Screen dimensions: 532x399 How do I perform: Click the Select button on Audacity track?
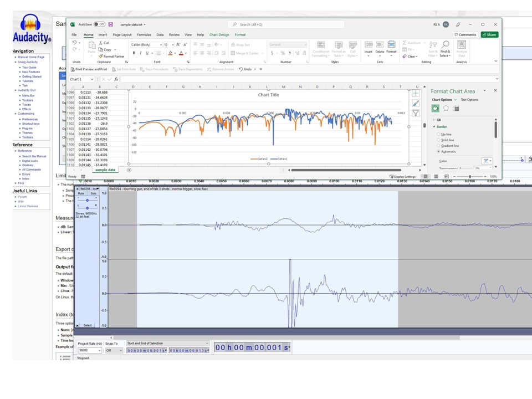88,325
